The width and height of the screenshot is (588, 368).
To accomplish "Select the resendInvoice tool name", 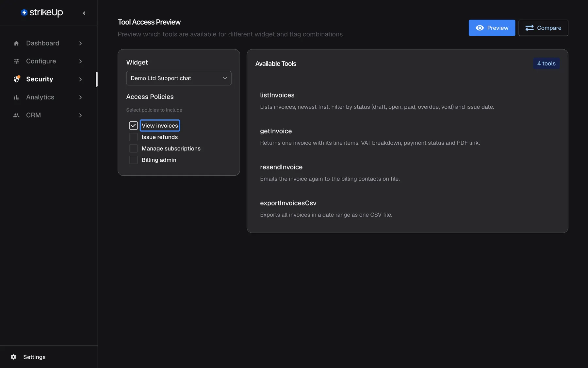I will 281,167.
